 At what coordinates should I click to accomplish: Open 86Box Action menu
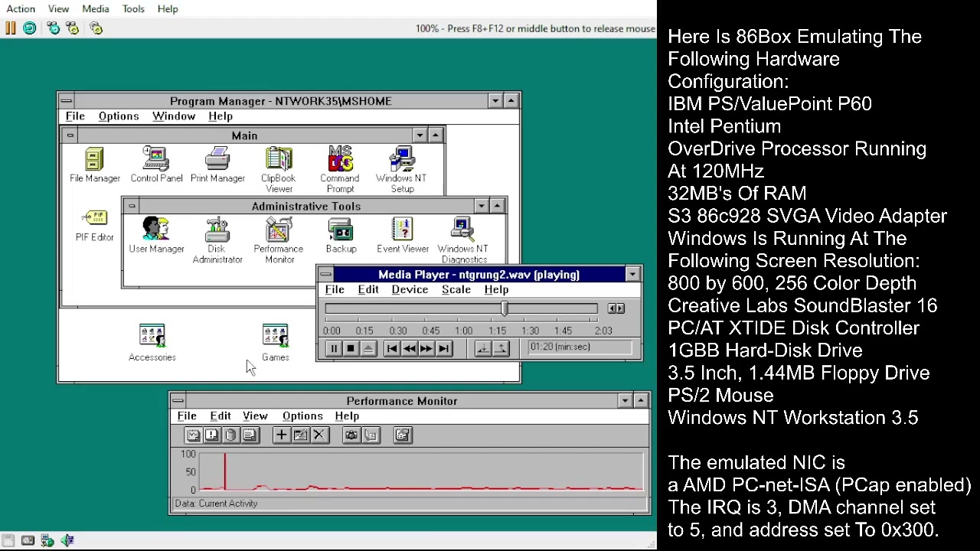tap(21, 9)
